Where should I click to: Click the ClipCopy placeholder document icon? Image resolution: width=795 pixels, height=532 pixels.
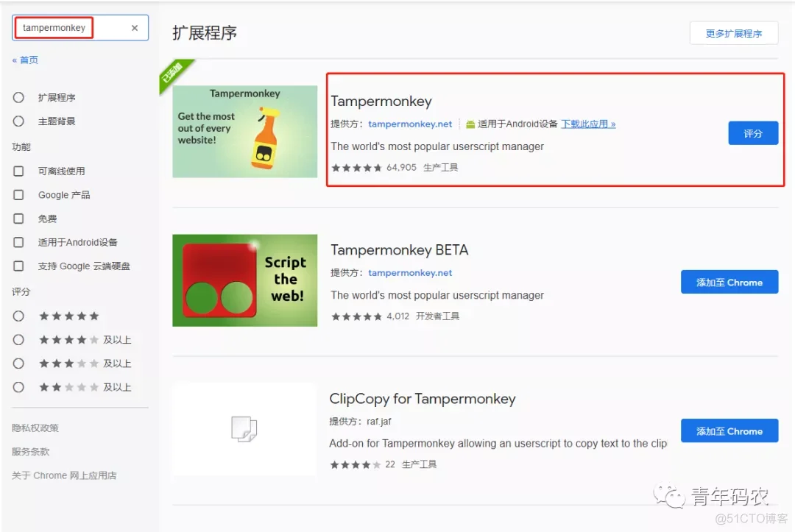[x=244, y=429]
